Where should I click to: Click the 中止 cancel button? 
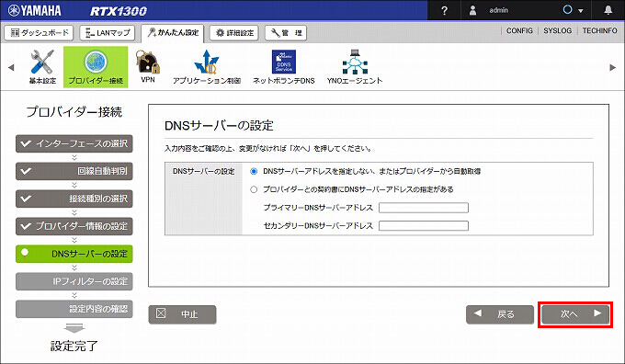coord(183,314)
